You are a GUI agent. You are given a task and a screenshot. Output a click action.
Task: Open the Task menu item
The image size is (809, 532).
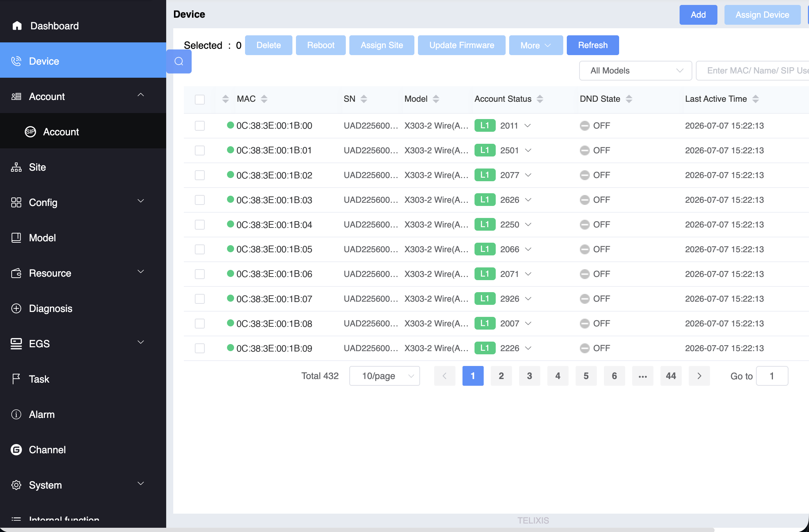point(83,379)
